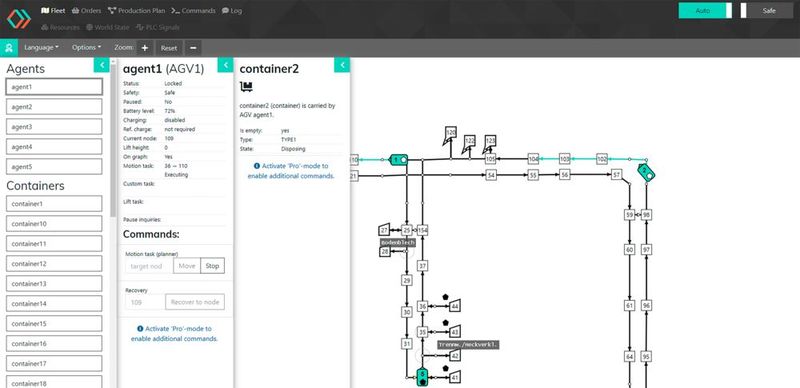The image size is (800, 388).
Task: Click the Recovery node input field
Action: click(145, 302)
